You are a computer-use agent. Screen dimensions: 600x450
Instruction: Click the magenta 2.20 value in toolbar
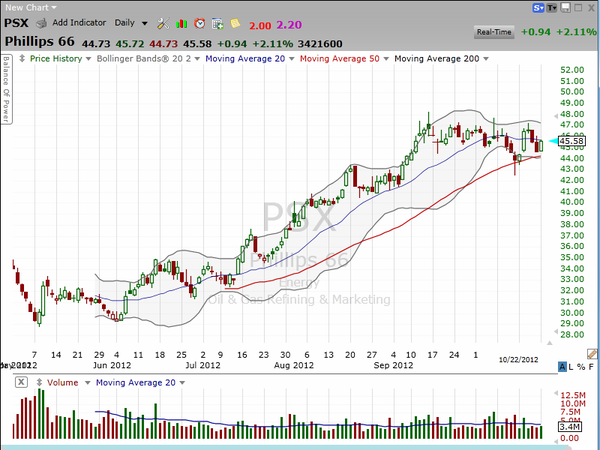coord(289,25)
